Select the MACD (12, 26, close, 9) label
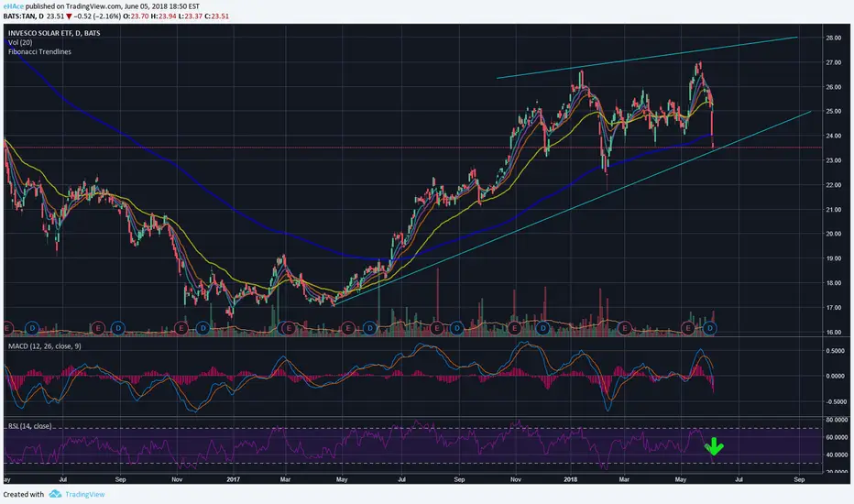854x504 pixels. pyautogui.click(x=45, y=346)
